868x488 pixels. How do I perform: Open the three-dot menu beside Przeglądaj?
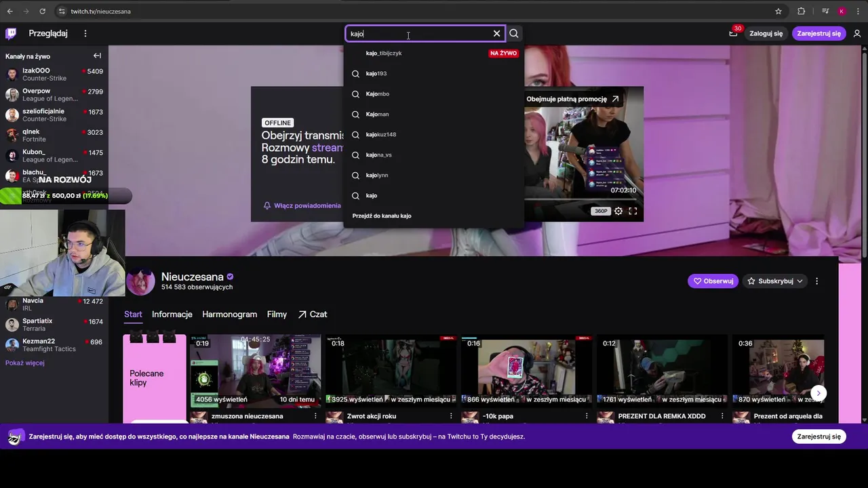(x=85, y=33)
